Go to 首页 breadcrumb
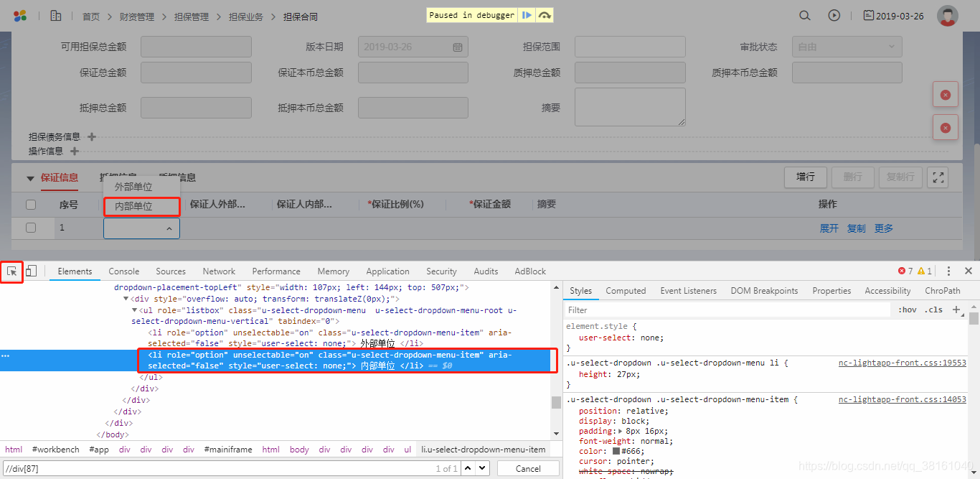The height and width of the screenshot is (479, 980). pos(91,17)
